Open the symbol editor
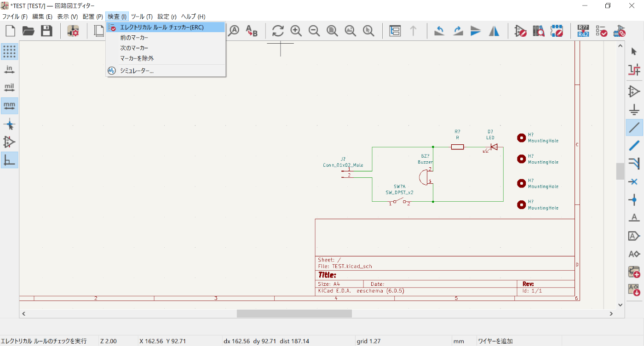The height and width of the screenshot is (346, 644). click(x=520, y=31)
